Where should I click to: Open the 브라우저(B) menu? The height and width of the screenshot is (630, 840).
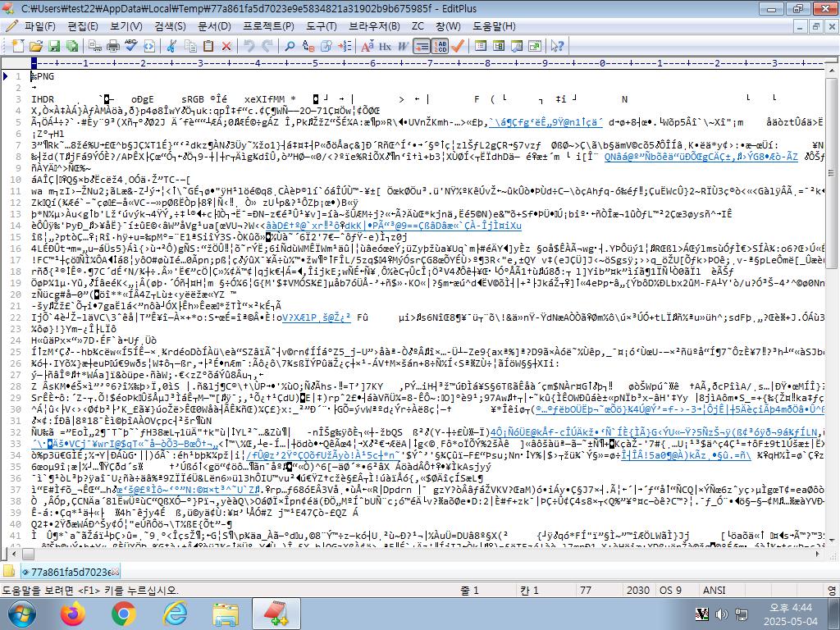pyautogui.click(x=374, y=25)
